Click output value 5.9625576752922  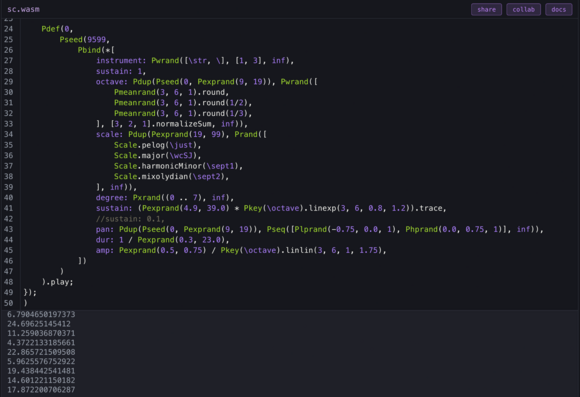(41, 361)
